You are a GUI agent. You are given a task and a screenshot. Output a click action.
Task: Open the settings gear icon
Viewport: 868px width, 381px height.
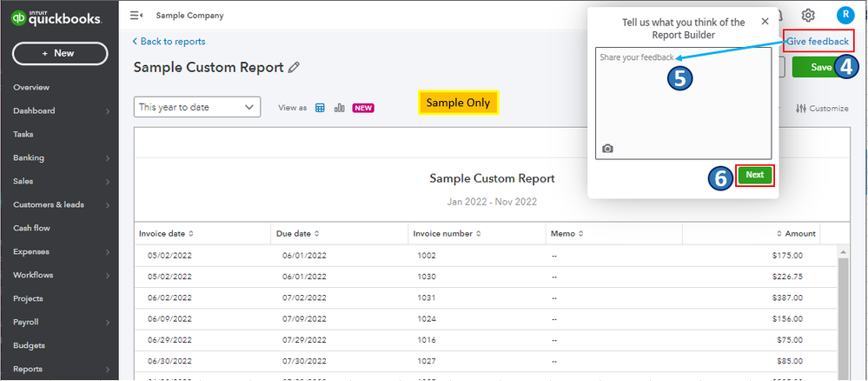tap(808, 15)
